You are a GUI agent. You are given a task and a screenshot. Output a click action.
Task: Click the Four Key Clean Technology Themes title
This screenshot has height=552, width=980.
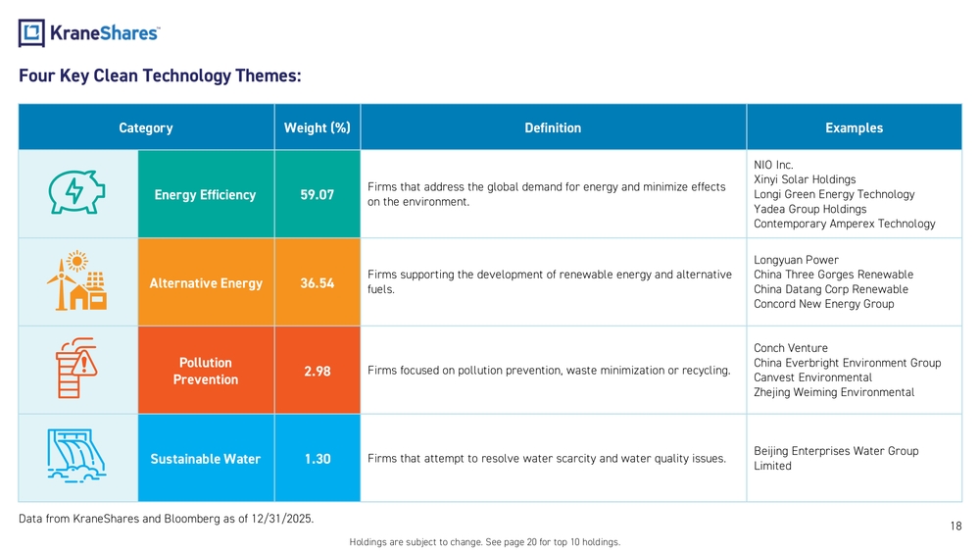pyautogui.click(x=160, y=75)
